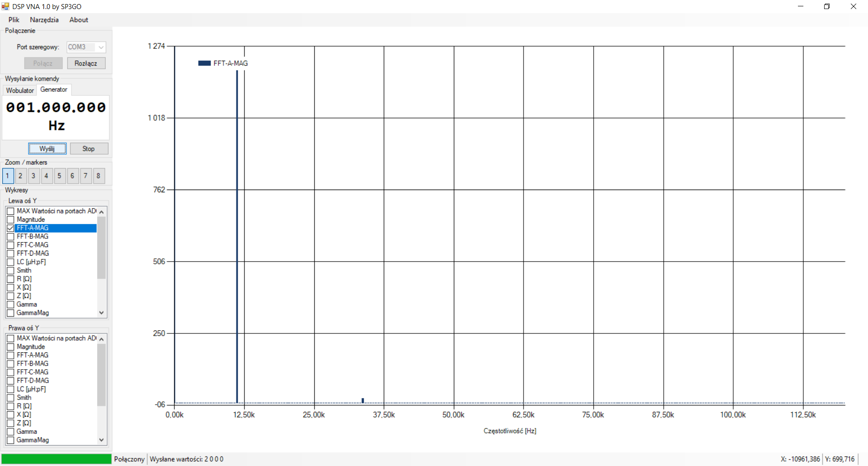Select zoom marker button 8
The height and width of the screenshot is (466, 868).
click(99, 176)
